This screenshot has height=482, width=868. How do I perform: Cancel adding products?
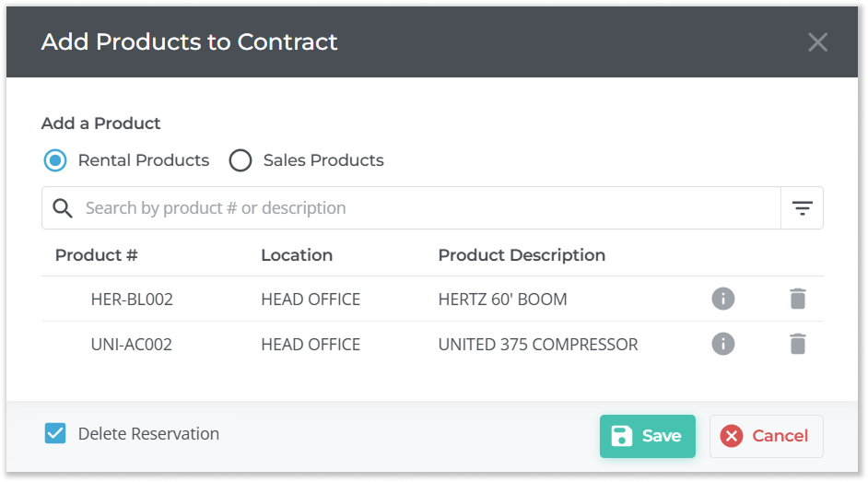(766, 436)
